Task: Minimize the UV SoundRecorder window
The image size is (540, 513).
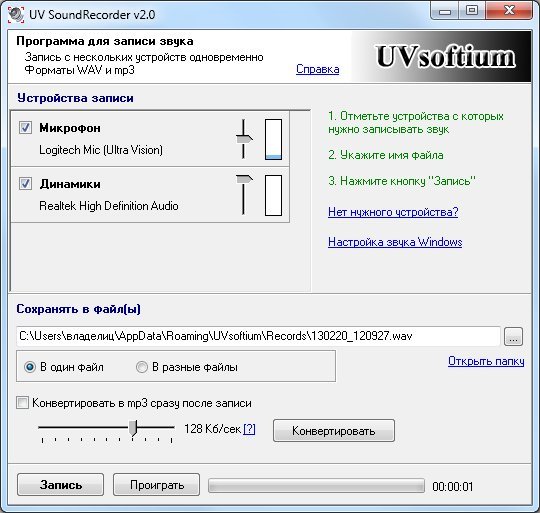Action: coord(445,11)
